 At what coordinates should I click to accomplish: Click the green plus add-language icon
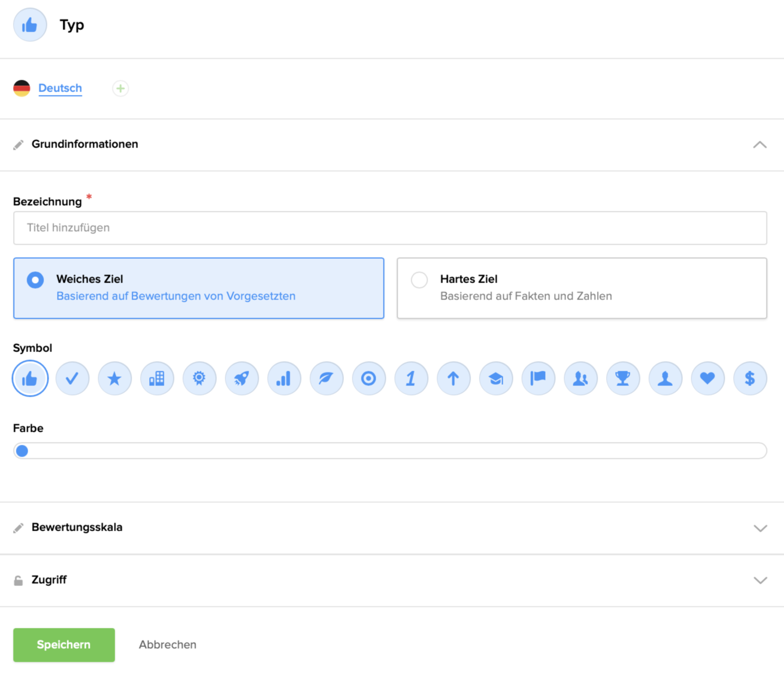(x=120, y=89)
